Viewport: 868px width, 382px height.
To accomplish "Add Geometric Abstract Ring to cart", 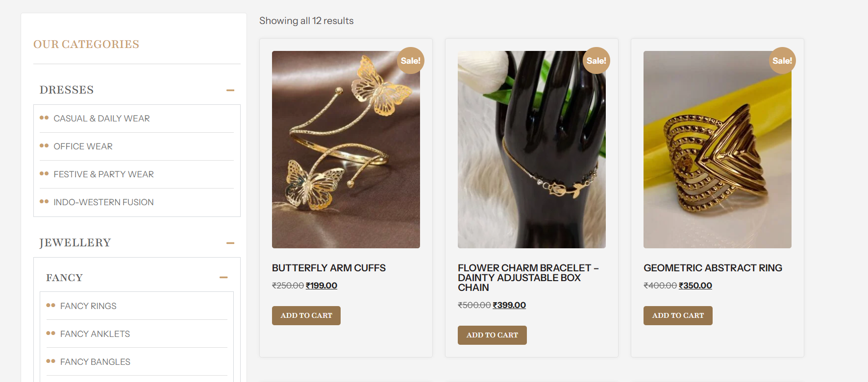I will pos(678,315).
